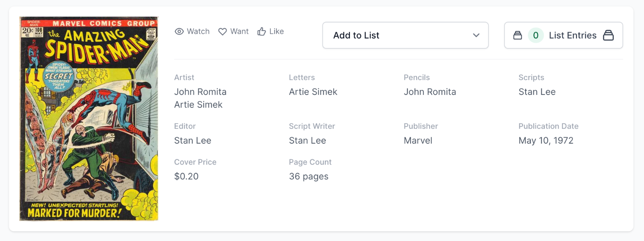Click the Marvel publisher name
Viewport: 644px width, 241px height.
click(418, 140)
